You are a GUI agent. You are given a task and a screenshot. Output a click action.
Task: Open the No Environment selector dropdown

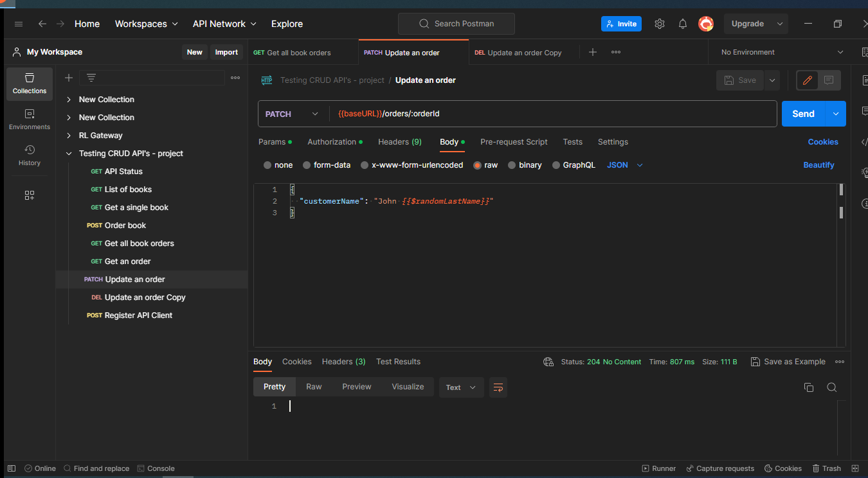click(778, 51)
